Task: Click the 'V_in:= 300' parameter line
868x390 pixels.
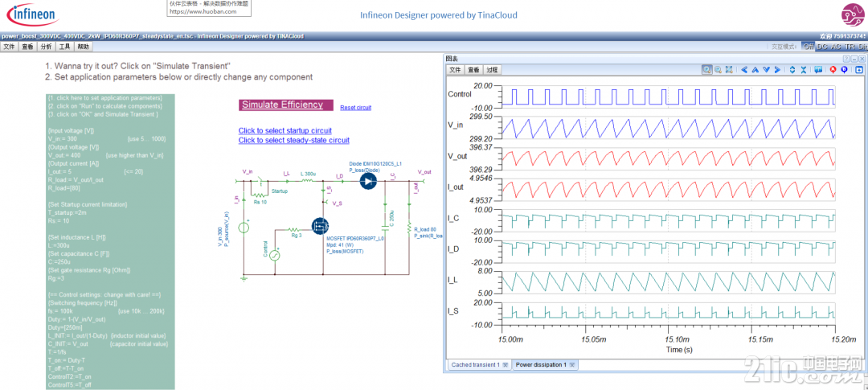Action: [x=63, y=138]
